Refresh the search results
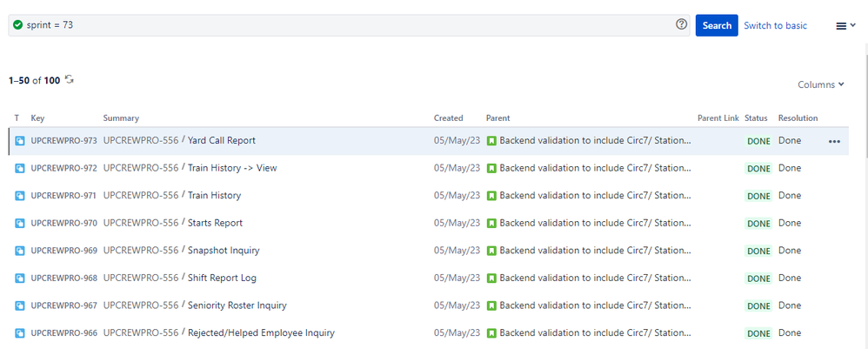 70,80
